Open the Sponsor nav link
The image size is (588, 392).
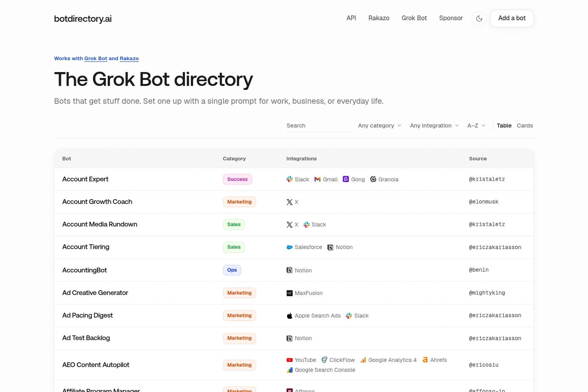pos(451,18)
